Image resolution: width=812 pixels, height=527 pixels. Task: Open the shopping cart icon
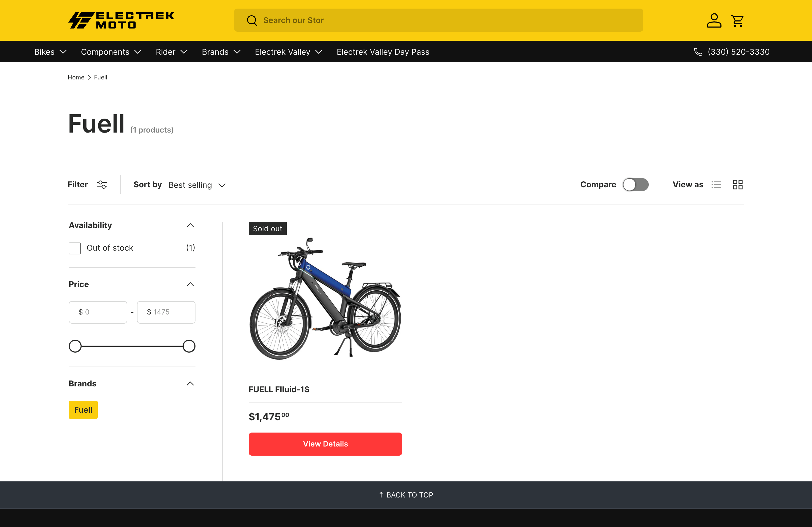(x=737, y=20)
